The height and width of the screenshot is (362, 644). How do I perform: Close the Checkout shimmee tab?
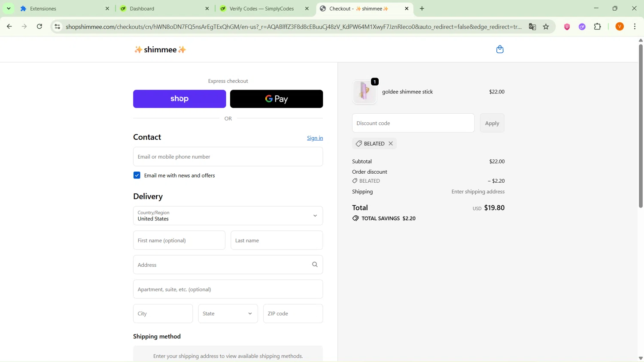[x=407, y=9]
